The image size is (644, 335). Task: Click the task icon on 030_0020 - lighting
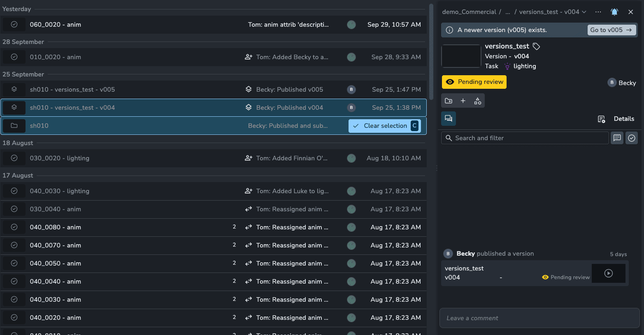[x=14, y=158]
